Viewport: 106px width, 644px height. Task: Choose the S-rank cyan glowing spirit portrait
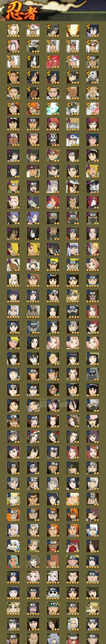click(53, 108)
